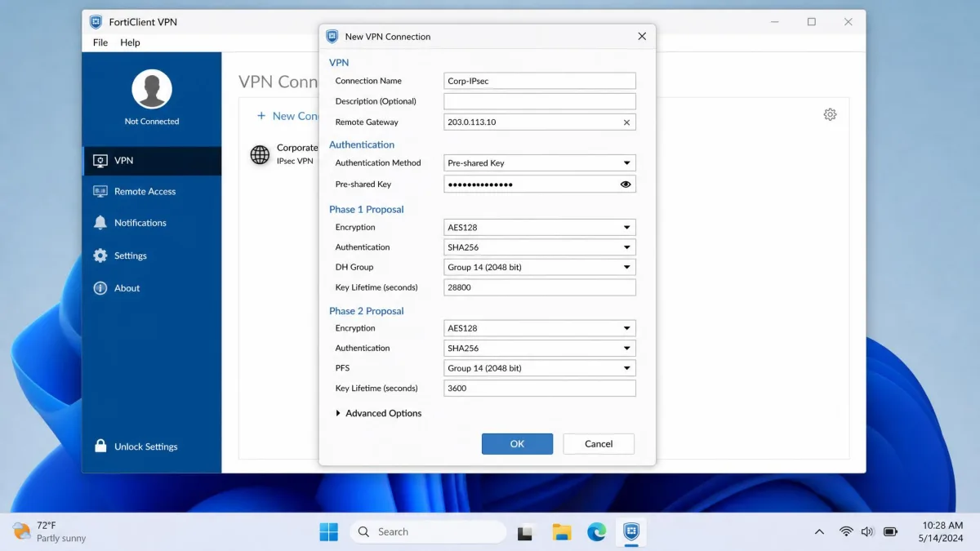This screenshot has height=551, width=980.
Task: Select the VPN tab in the sidebar
Action: point(152,161)
